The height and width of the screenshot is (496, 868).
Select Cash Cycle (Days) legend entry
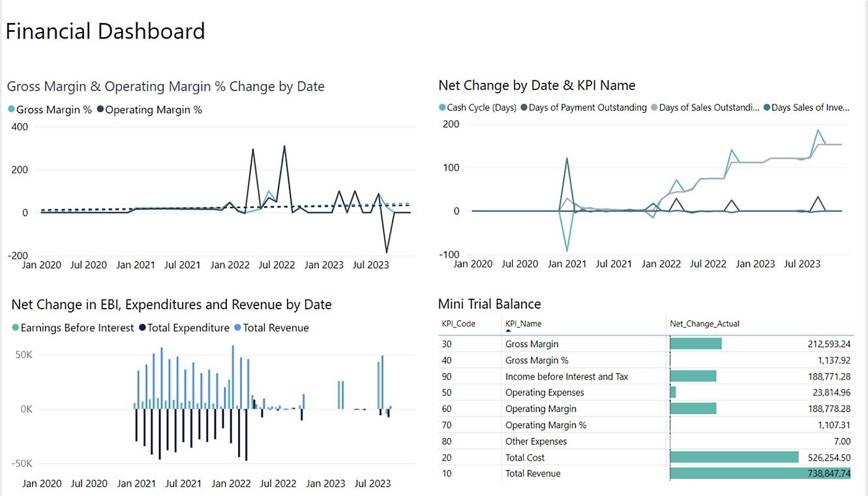click(x=477, y=108)
